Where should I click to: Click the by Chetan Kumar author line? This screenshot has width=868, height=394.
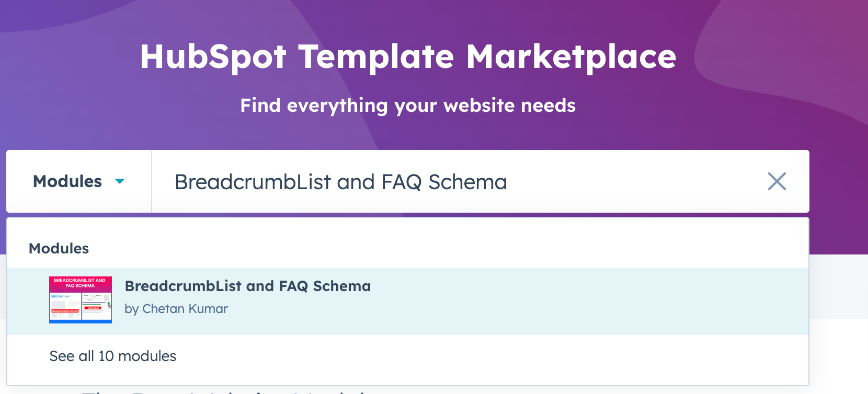pos(176,309)
